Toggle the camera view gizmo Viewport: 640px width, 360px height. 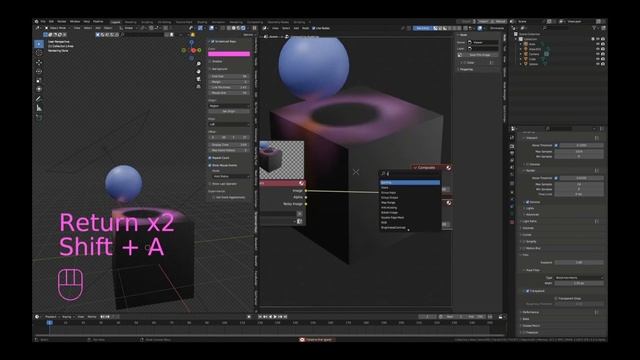tap(198, 79)
